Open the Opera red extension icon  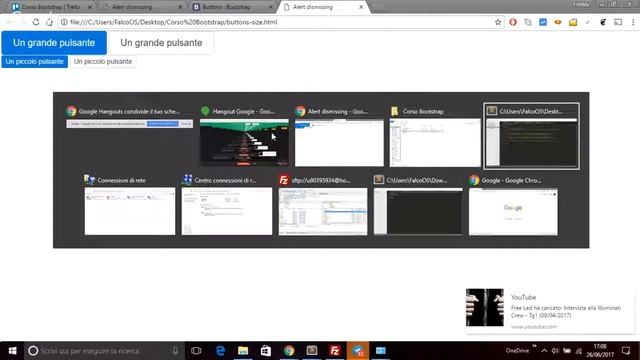513,22
